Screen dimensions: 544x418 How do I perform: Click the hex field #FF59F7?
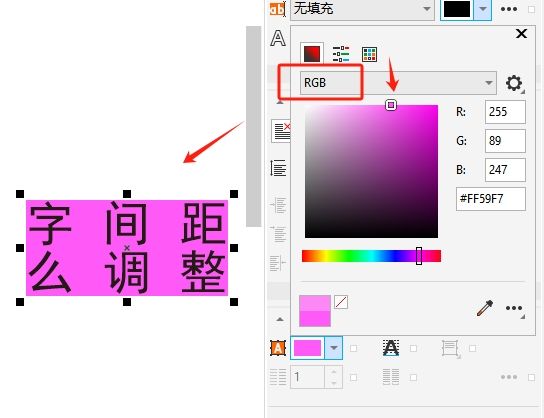(491, 199)
